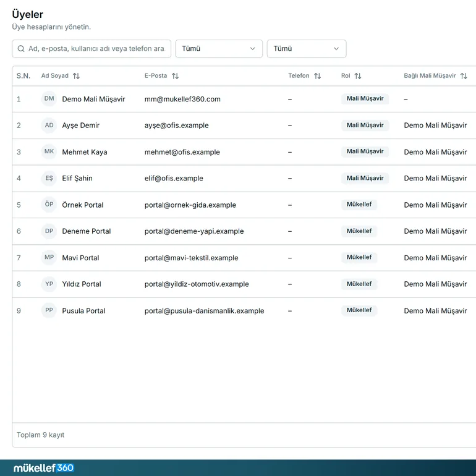This screenshot has height=476, width=476.
Task: Click Demo Mali Müşavir advisor in Ayşe Demir row
Action: coord(435,125)
